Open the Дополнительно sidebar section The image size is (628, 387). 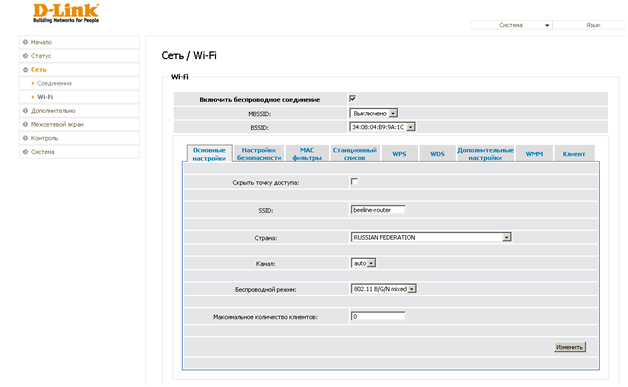coord(79,111)
